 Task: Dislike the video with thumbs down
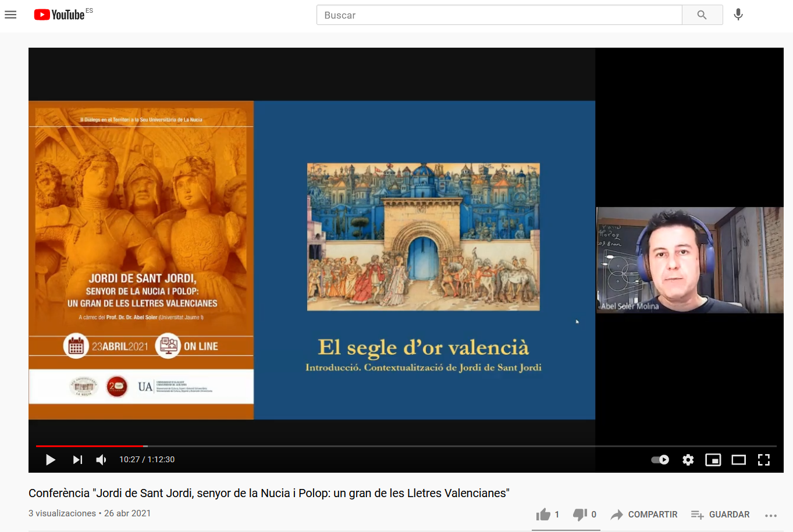click(x=585, y=515)
